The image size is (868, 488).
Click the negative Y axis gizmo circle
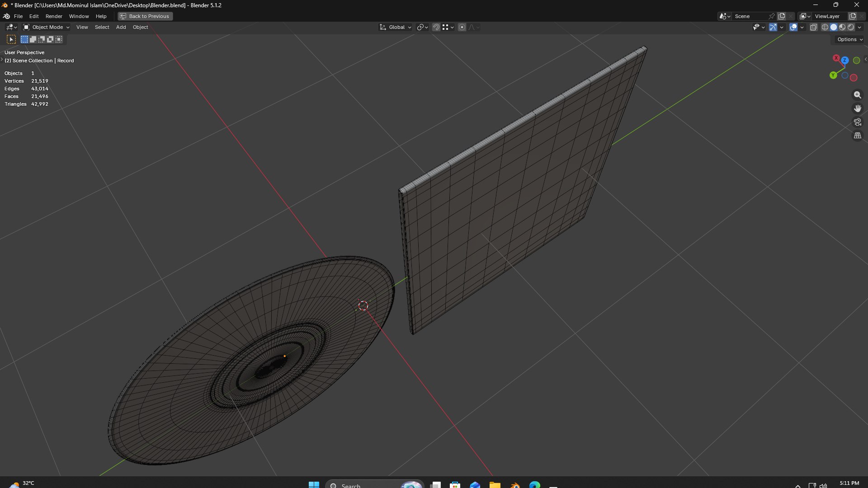(856, 61)
